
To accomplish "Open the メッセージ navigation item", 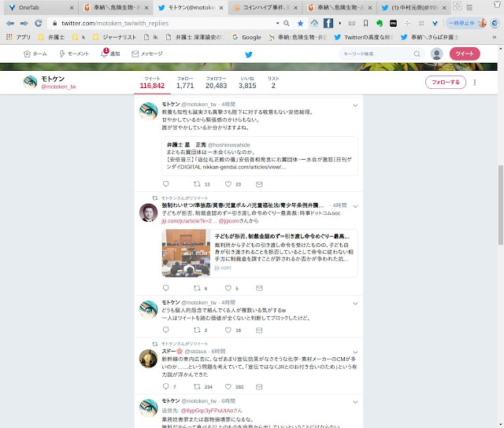I will [147, 53].
